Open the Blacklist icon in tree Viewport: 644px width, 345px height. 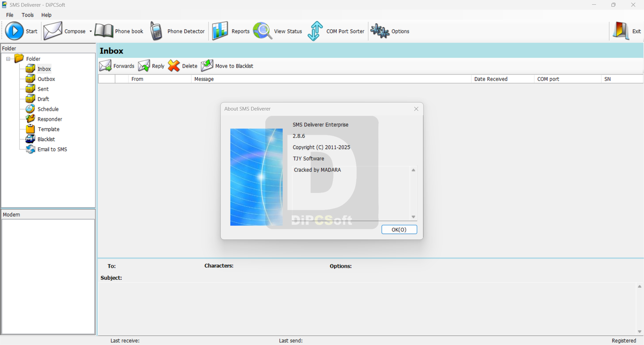click(30, 139)
